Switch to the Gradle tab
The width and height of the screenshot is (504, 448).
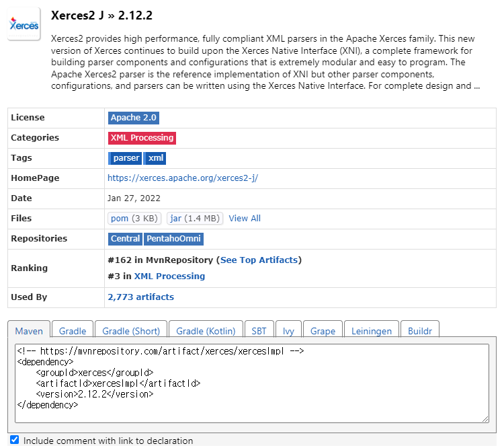pyautogui.click(x=73, y=329)
